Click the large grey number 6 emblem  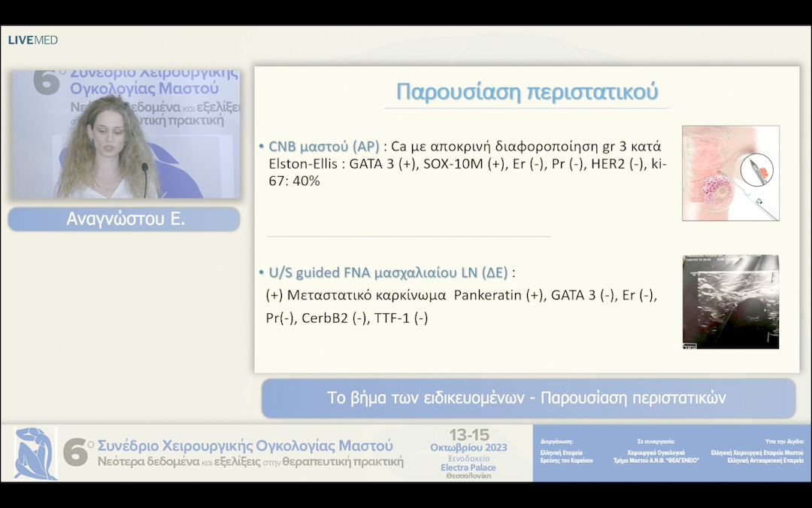(76, 452)
